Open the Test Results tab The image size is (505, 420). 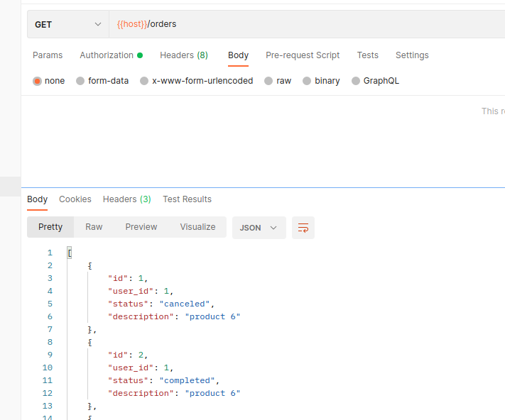[x=187, y=199]
